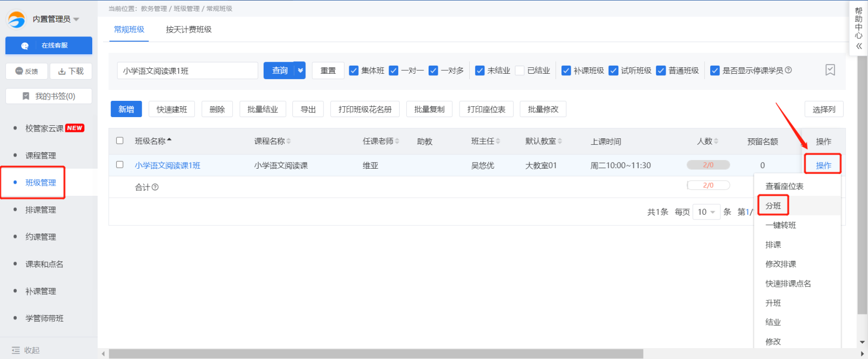Screen dimensions: 868x359
Task: Open 学管师带班 in sidebar
Action: coord(44,318)
